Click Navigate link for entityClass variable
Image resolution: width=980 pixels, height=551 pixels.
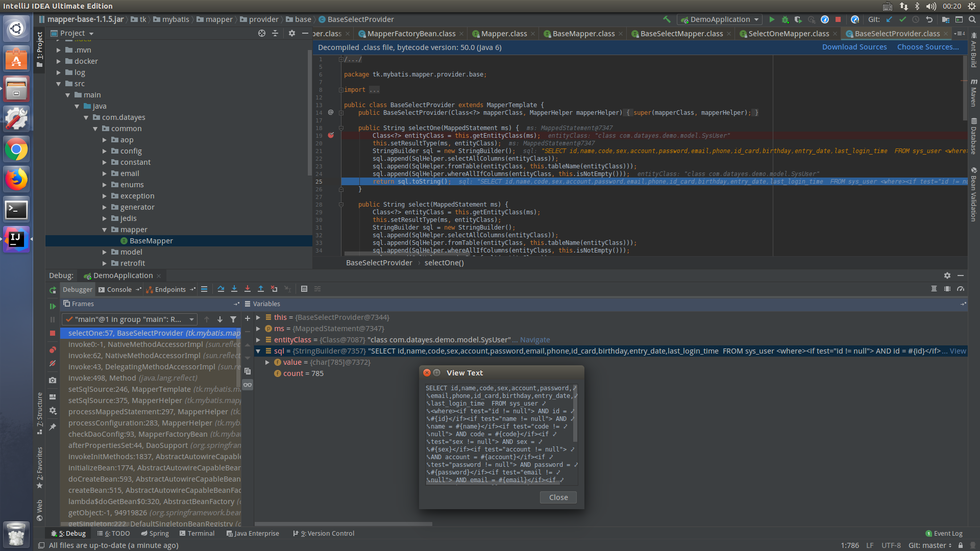535,340
